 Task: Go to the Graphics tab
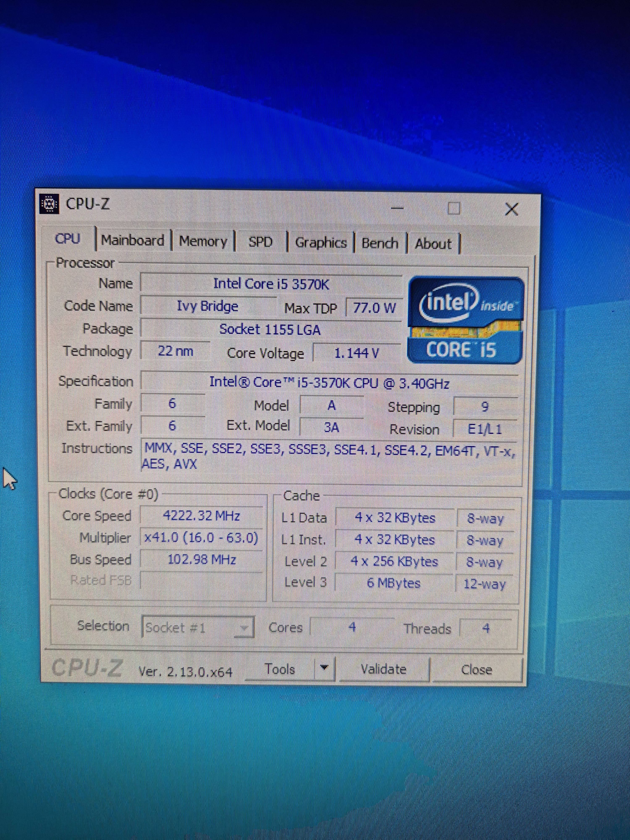321,243
